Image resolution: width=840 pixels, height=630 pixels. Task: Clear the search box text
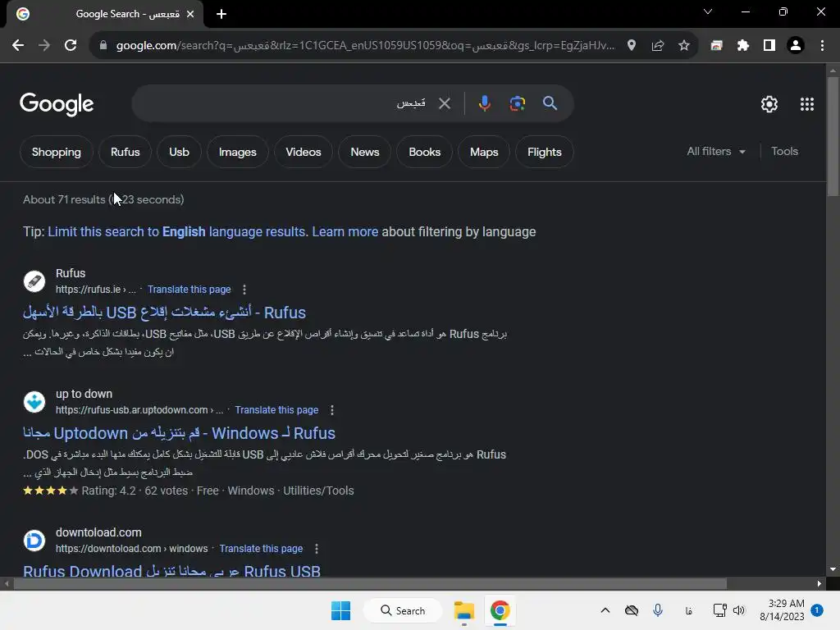click(445, 103)
